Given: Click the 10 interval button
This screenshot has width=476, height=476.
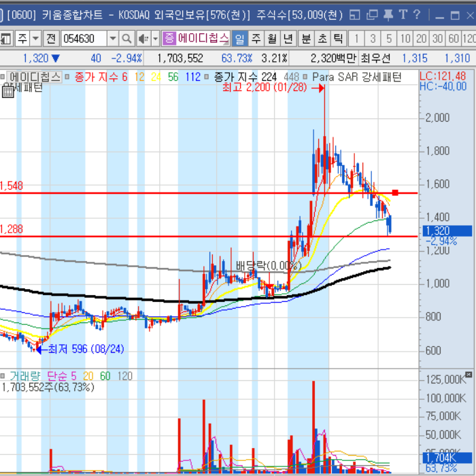Looking at the screenshot, I should pos(405,39).
